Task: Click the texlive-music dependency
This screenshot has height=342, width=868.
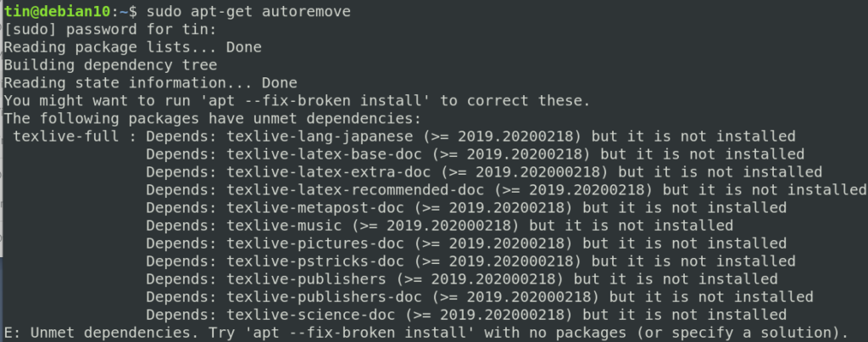Action: [285, 226]
